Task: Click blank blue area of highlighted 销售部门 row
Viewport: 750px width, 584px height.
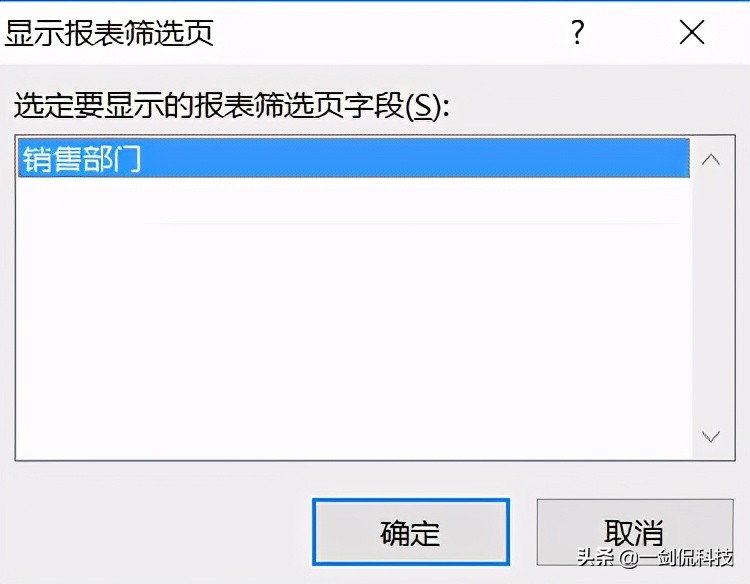Action: click(x=411, y=158)
